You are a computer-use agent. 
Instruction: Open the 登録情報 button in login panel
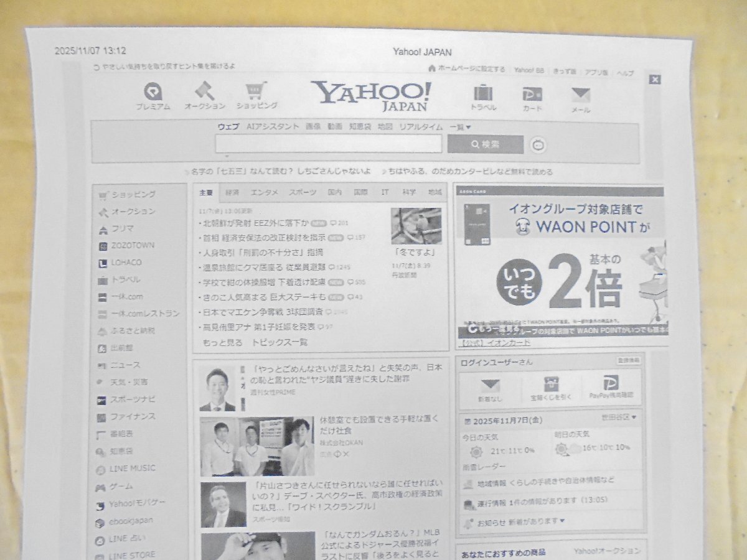pos(627,360)
